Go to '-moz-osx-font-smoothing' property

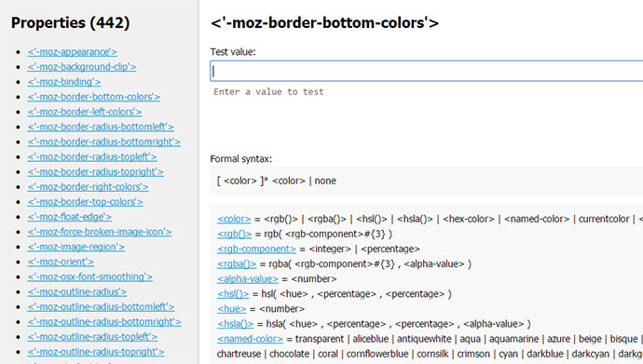(x=89, y=277)
